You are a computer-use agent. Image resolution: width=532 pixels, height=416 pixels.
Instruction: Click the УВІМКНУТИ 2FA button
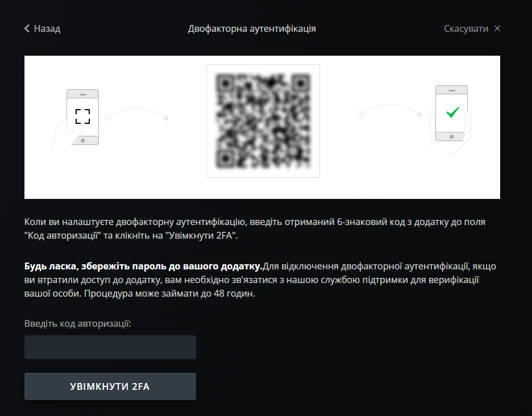coord(110,386)
